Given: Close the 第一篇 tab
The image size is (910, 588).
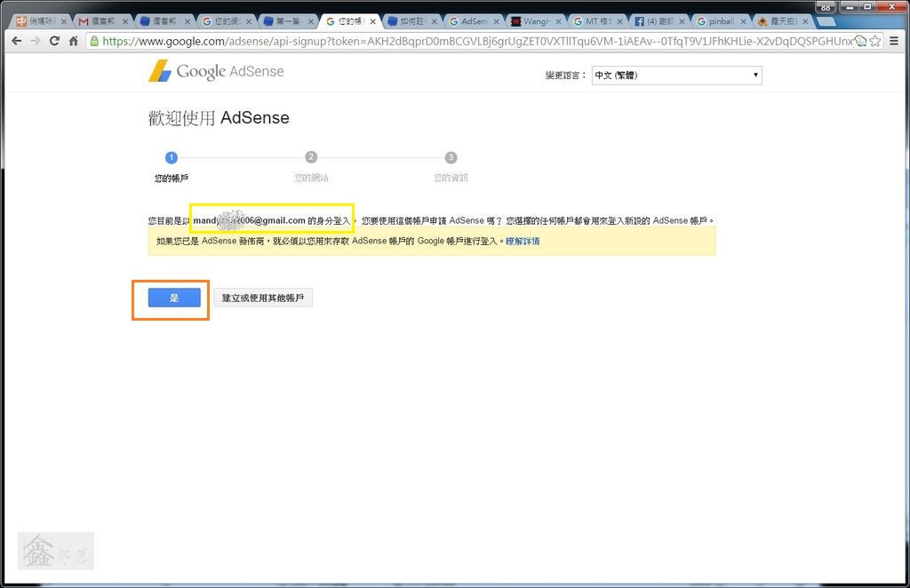Looking at the screenshot, I should click(310, 21).
